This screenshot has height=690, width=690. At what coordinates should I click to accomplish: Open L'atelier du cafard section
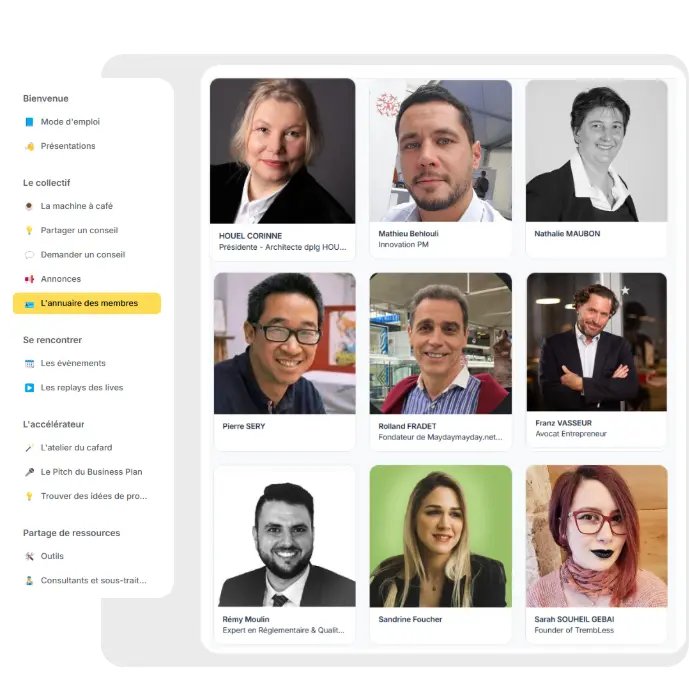pos(76,448)
